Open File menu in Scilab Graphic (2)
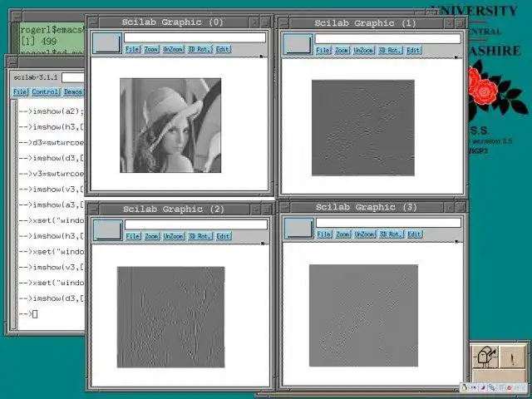This screenshot has width=532, height=399. click(x=133, y=236)
